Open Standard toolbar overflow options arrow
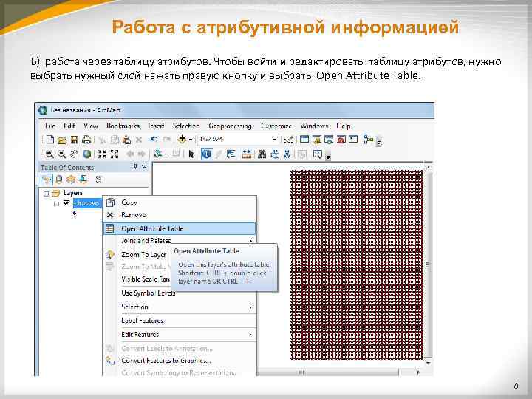Image resolution: width=532 pixels, height=399 pixels. 379,142
